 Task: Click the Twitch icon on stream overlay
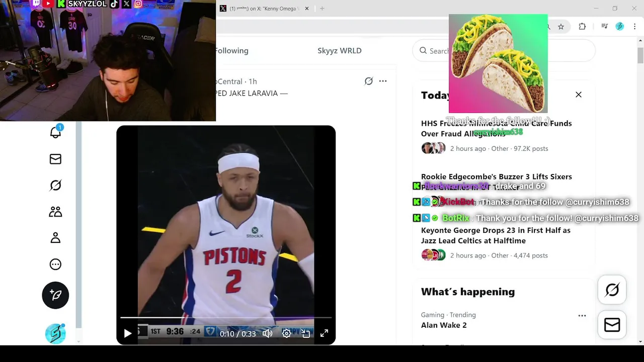point(36,4)
